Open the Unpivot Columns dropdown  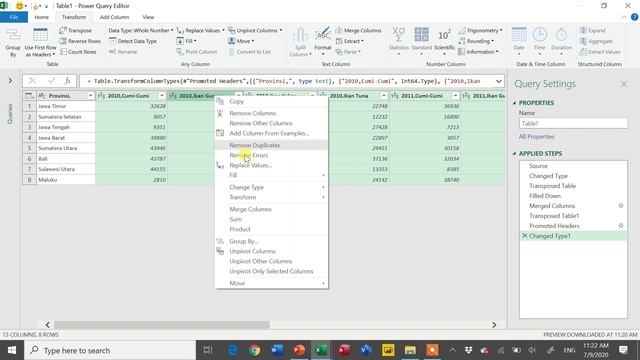point(255,31)
